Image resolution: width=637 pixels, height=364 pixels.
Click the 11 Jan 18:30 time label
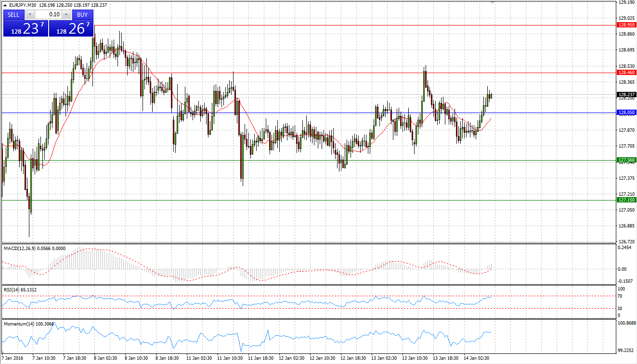click(260, 358)
